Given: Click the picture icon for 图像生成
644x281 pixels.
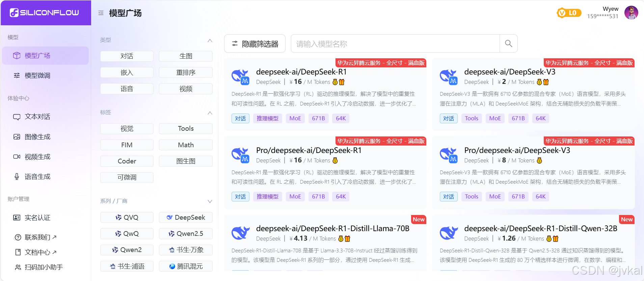Looking at the screenshot, I should pos(17,137).
